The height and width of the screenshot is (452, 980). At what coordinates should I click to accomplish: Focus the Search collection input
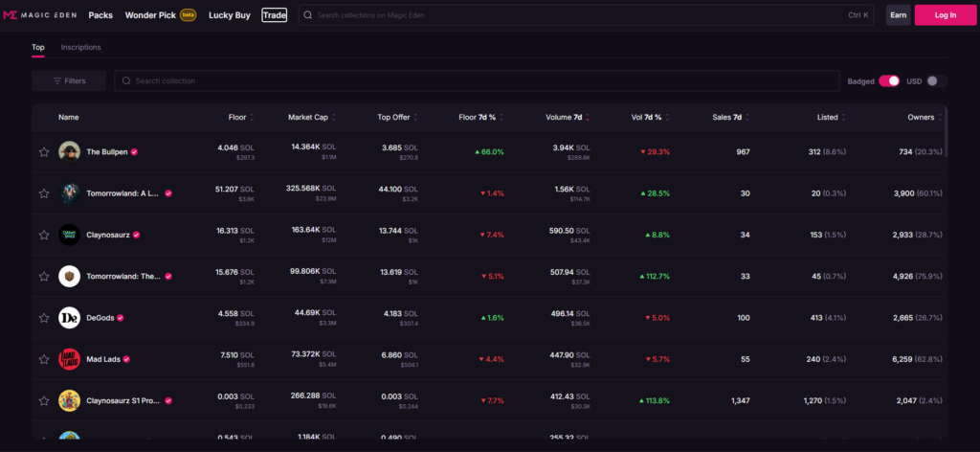pyautogui.click(x=477, y=81)
